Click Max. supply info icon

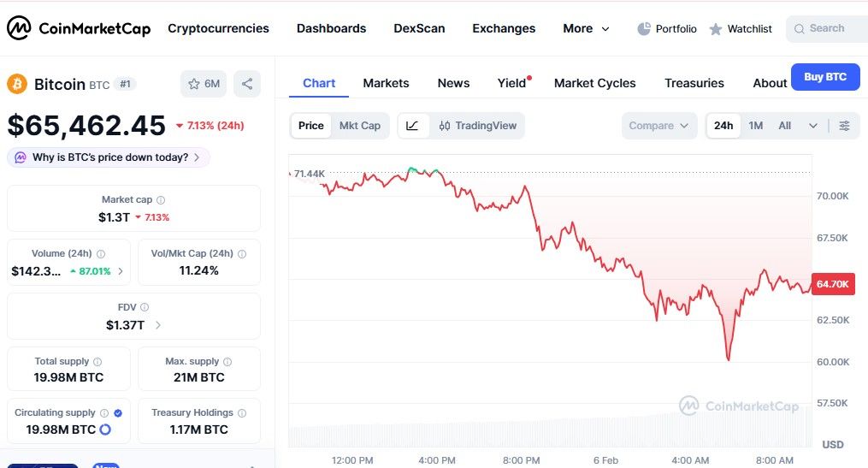pyautogui.click(x=227, y=362)
